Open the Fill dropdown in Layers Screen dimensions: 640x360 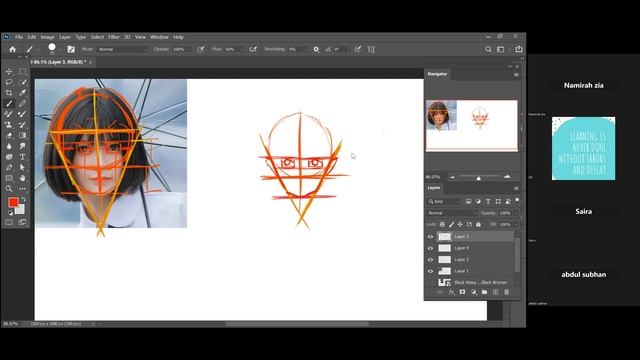[516, 224]
